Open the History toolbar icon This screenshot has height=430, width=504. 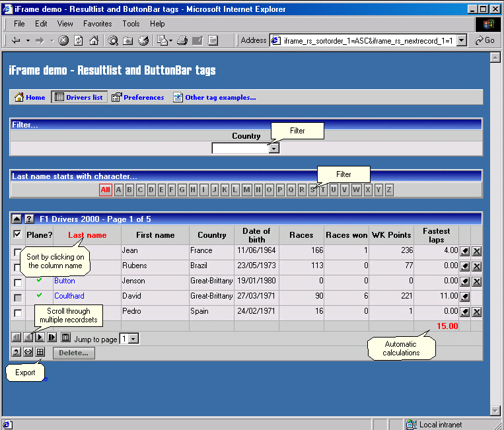coord(143,40)
